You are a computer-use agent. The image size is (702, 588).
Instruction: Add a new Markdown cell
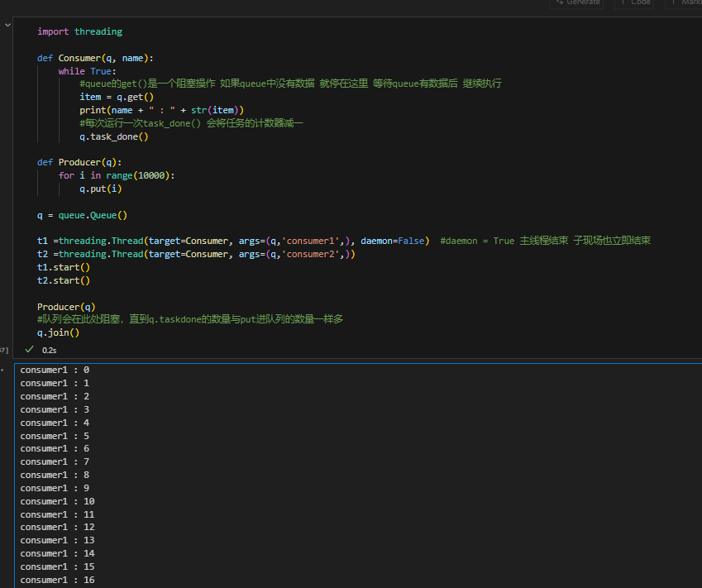686,2
